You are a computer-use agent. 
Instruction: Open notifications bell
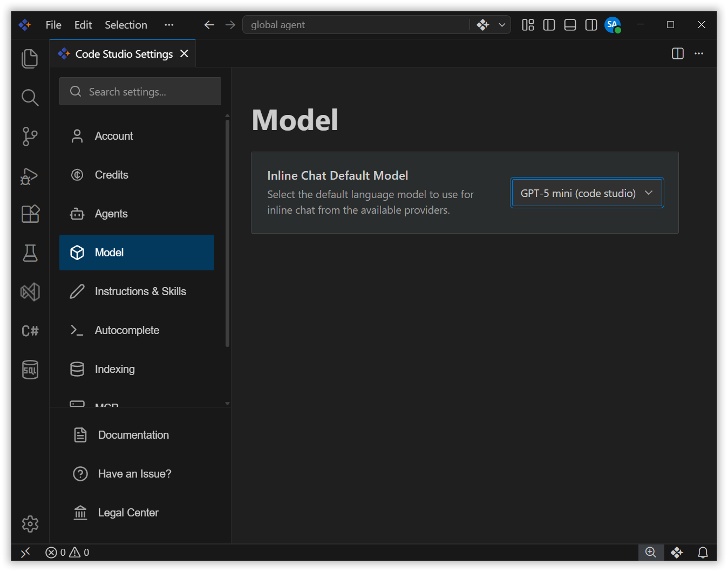[x=703, y=553]
